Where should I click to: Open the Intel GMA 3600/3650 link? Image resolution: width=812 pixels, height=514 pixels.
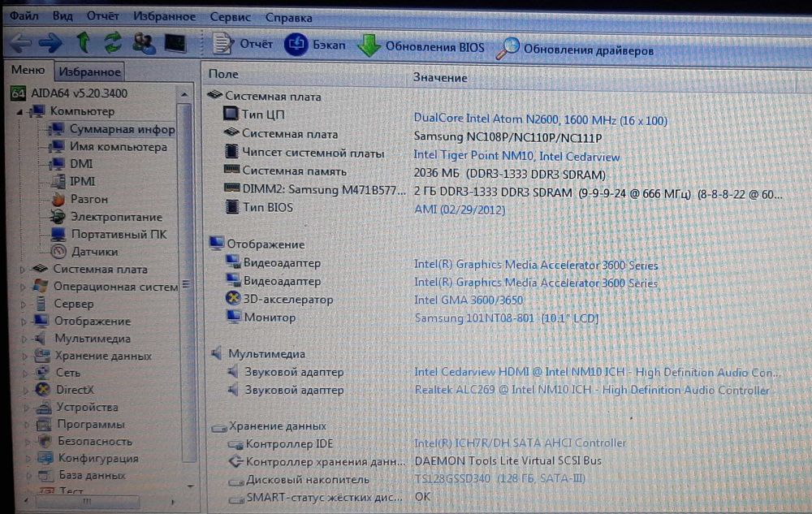[x=469, y=300]
